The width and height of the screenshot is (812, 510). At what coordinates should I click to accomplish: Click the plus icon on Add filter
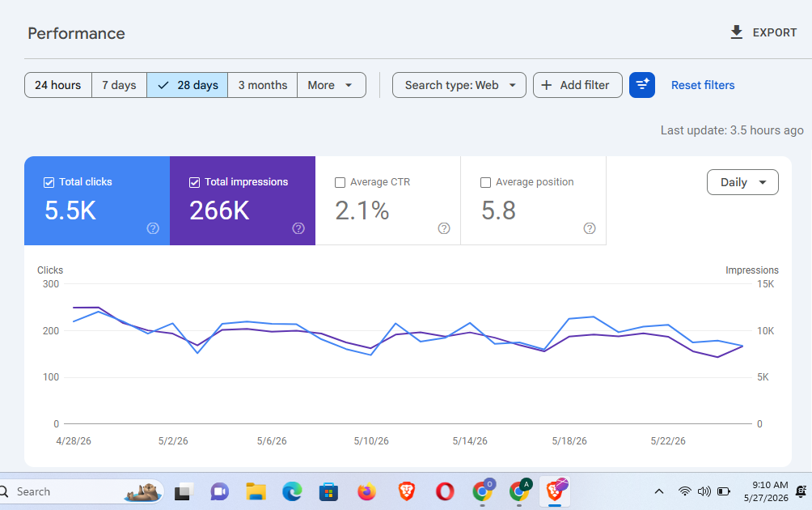click(x=547, y=85)
